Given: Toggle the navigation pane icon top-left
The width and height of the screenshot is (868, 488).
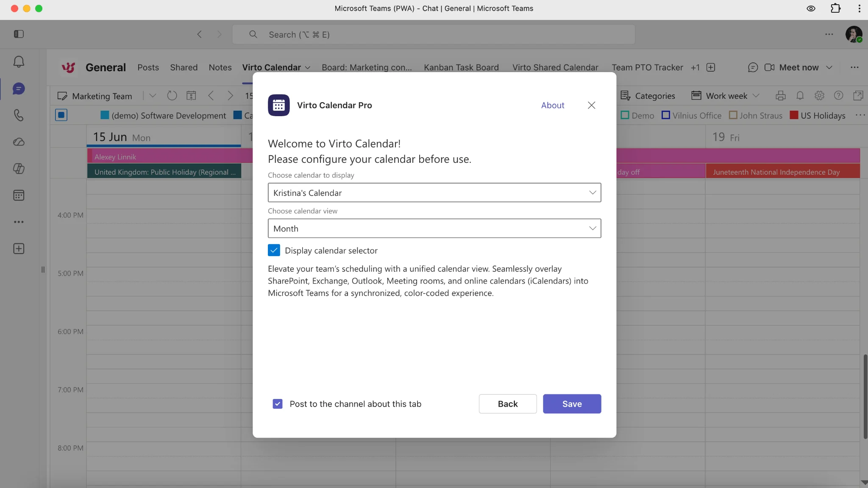Looking at the screenshot, I should point(19,34).
